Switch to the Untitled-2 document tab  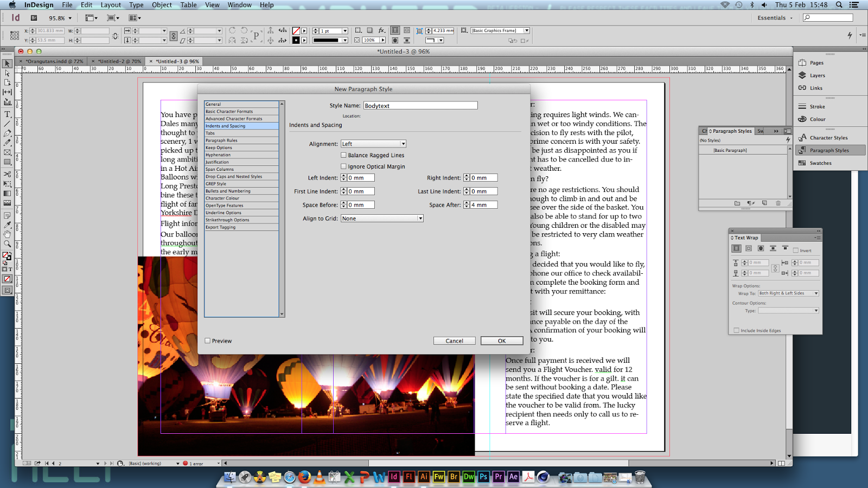point(119,61)
